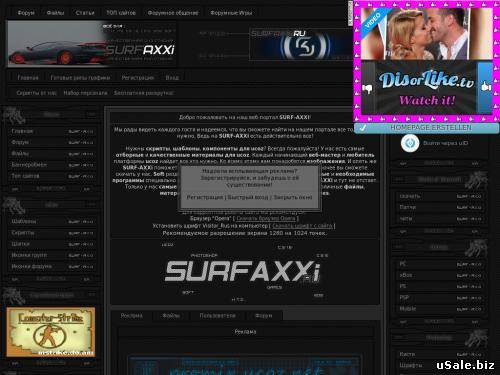500x375 pixels.
Task: Click the Counter-Strike parchment banner
Action: pyautogui.click(x=51, y=332)
